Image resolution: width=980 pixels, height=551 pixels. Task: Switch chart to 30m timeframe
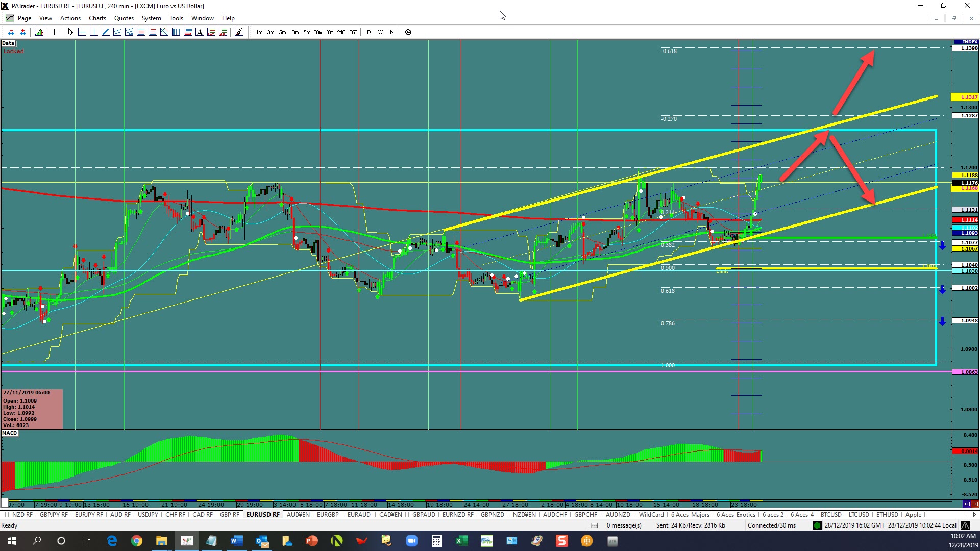(317, 32)
